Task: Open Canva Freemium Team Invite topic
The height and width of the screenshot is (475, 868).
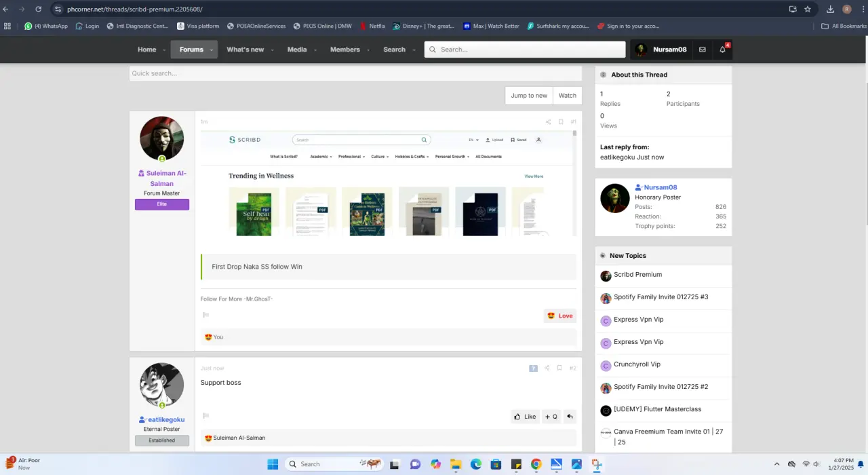Action: 668,436
